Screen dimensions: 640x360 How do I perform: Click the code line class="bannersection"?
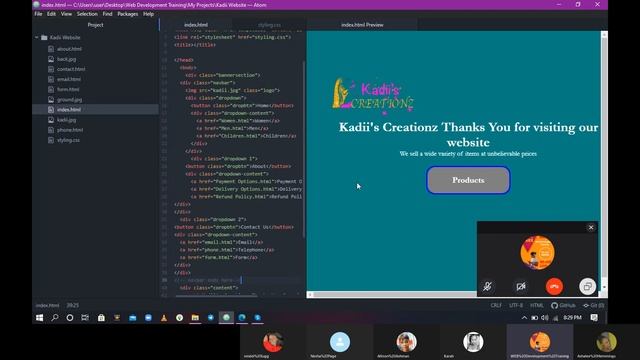pos(222,75)
